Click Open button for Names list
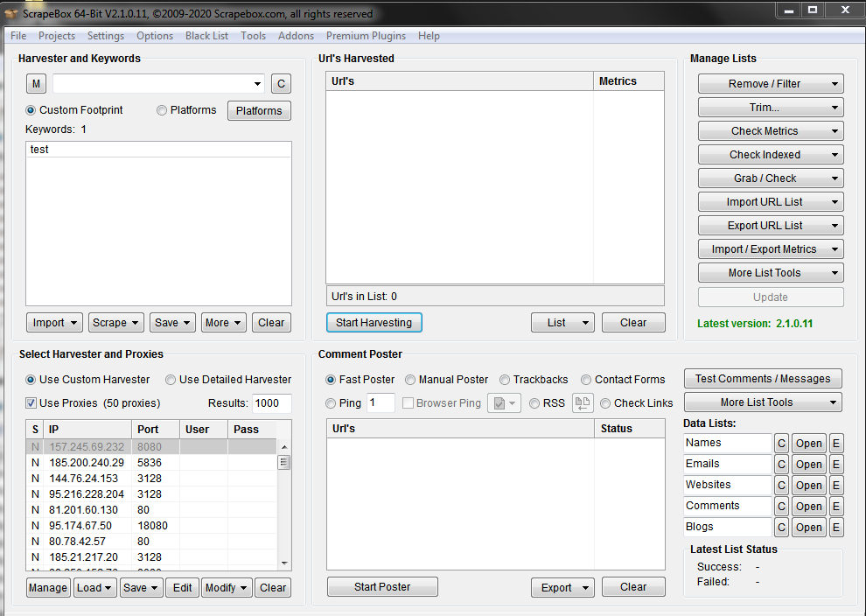The image size is (866, 616). pos(808,444)
